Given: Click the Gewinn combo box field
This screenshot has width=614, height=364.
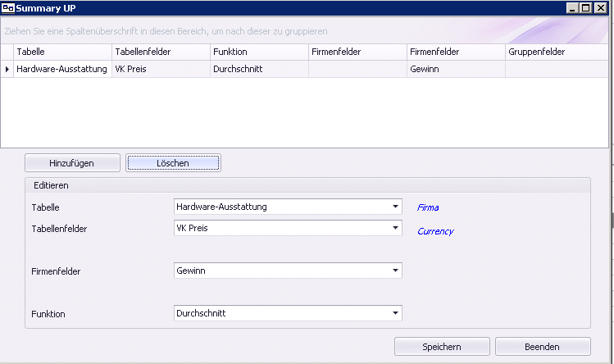Looking at the screenshot, I should coord(288,271).
